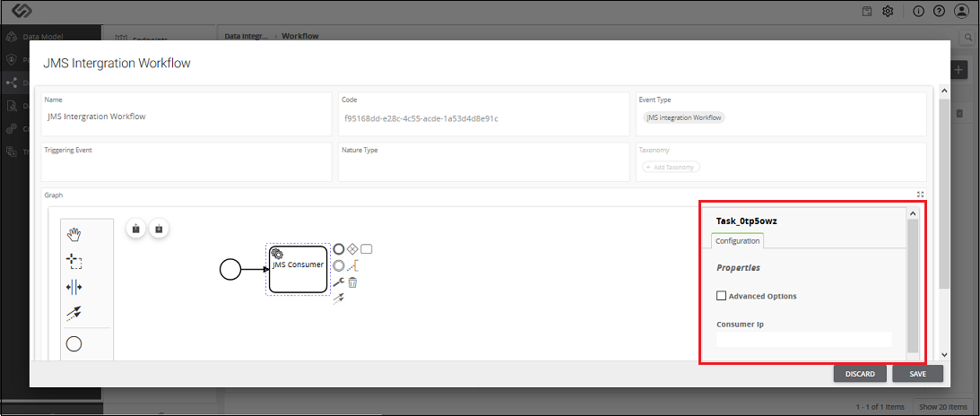Image resolution: width=980 pixels, height=416 pixels.
Task: Choose the create/remove space tool
Action: tap(74, 287)
